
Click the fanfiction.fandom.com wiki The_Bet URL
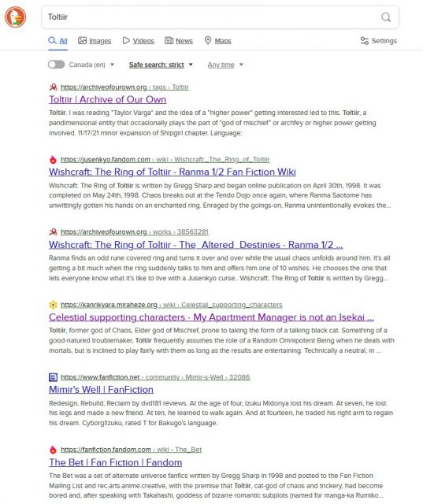pyautogui.click(x=131, y=450)
